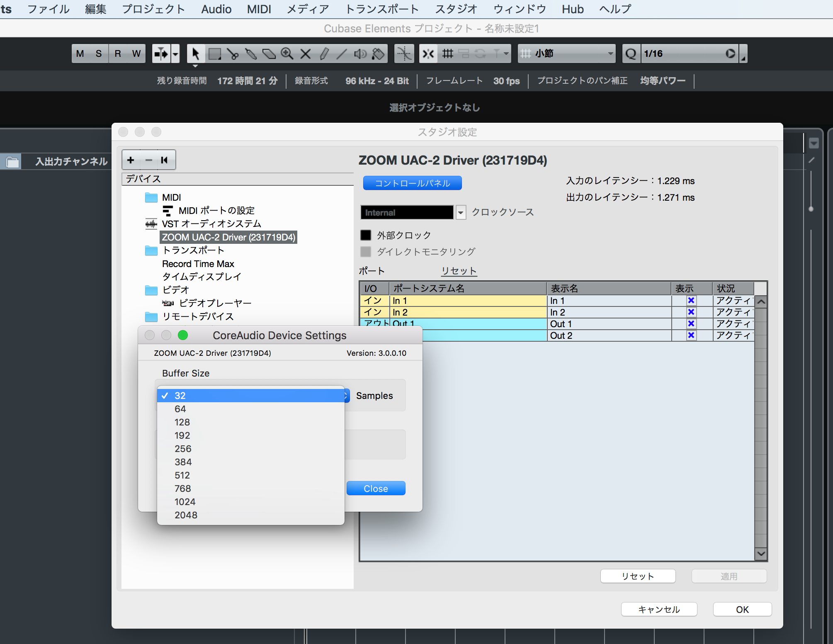The image size is (833, 644).
Task: Uncheck visibility for Out 2 port
Action: pyautogui.click(x=691, y=335)
